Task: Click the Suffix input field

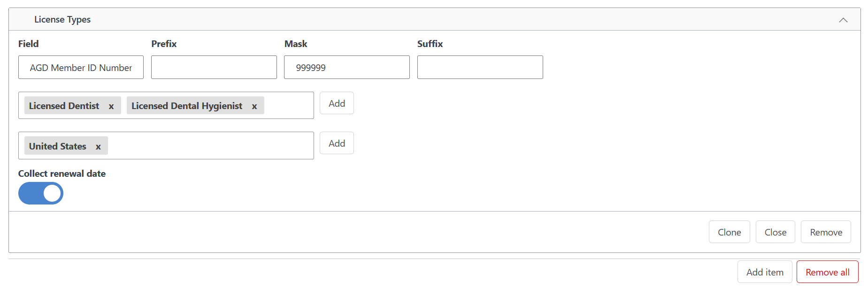Action: click(480, 68)
